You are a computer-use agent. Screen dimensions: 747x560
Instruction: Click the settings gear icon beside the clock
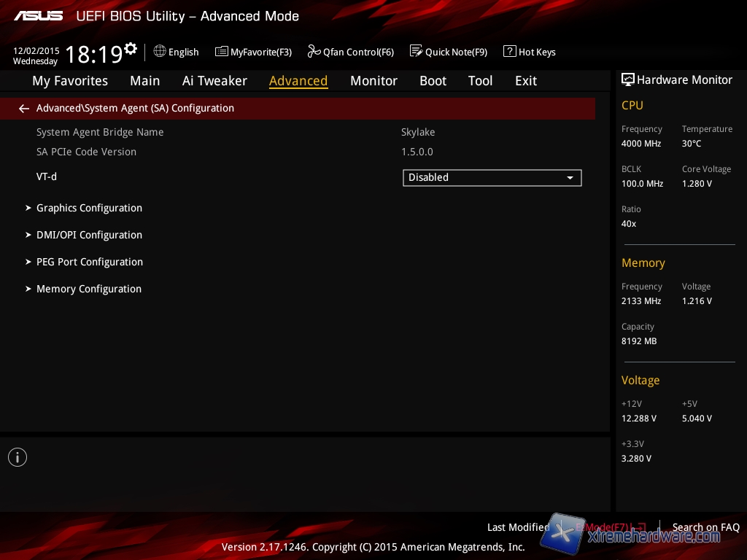tap(131, 49)
